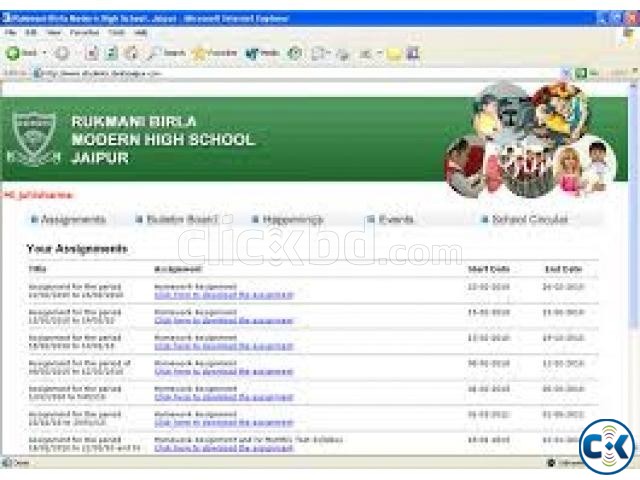Screen dimensions: 640x480
Task: Click the Back navigation button
Action: (x=20, y=53)
